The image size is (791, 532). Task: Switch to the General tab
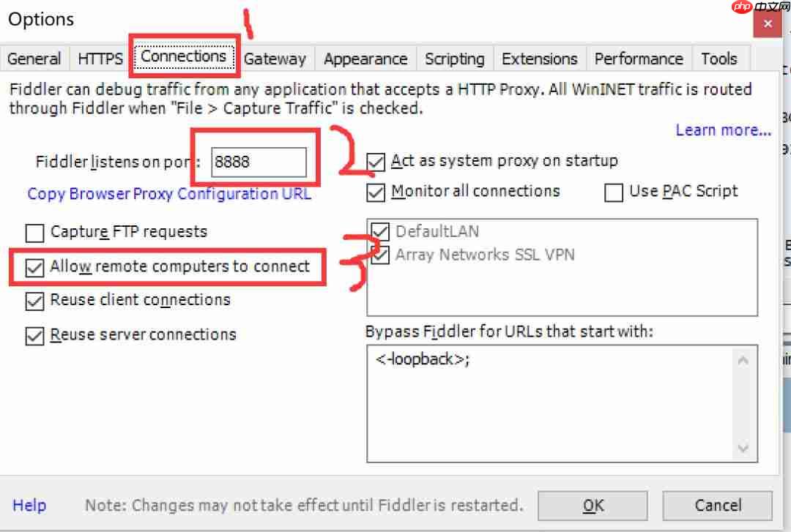(34, 59)
